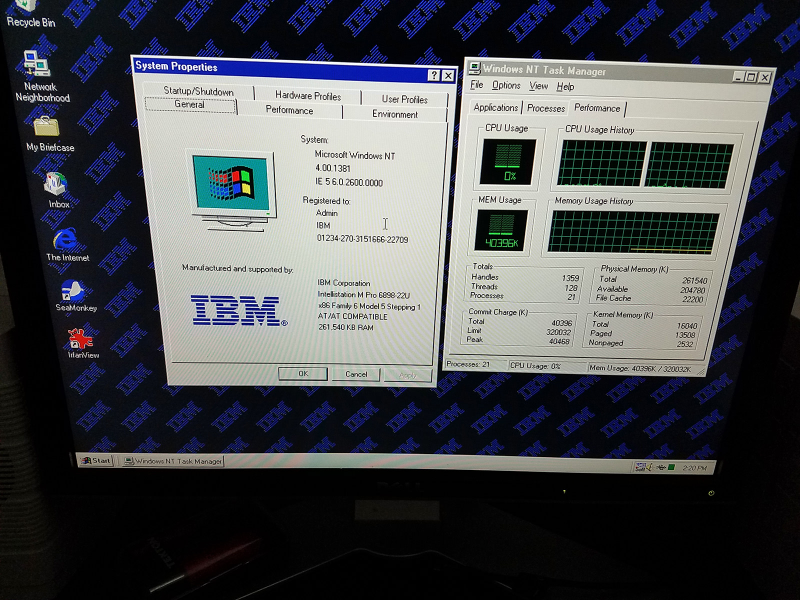The width and height of the screenshot is (800, 600).
Task: Click the MEM Usage gauge in Task Manager
Action: click(501, 231)
